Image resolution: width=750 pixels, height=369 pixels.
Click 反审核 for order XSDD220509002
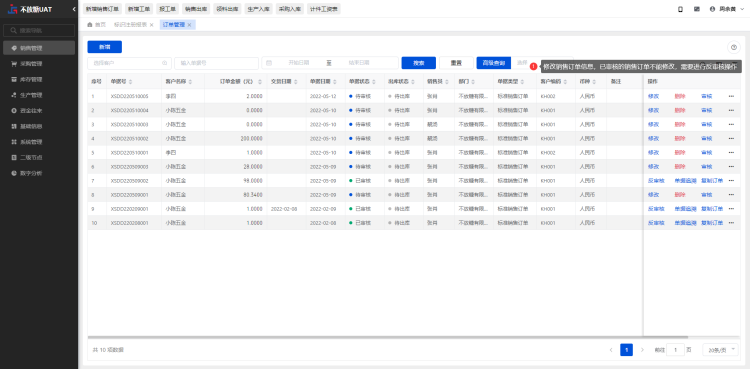coord(656,180)
